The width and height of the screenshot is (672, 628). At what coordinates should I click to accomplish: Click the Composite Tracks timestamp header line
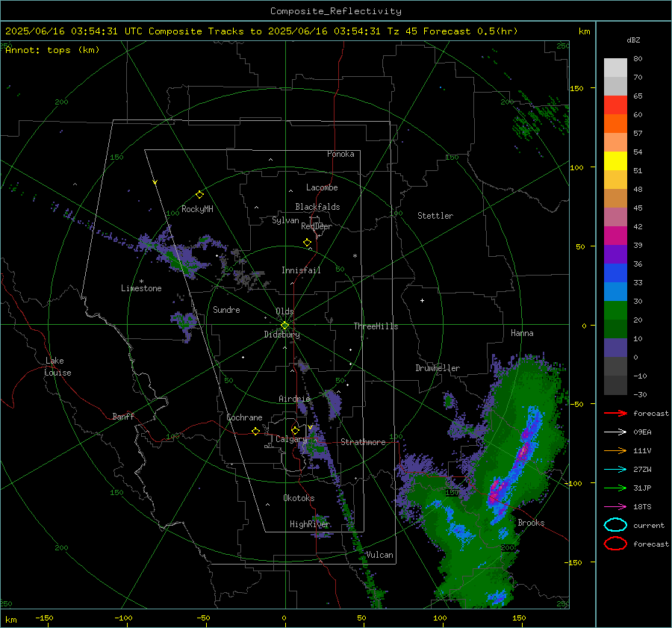[x=261, y=31]
